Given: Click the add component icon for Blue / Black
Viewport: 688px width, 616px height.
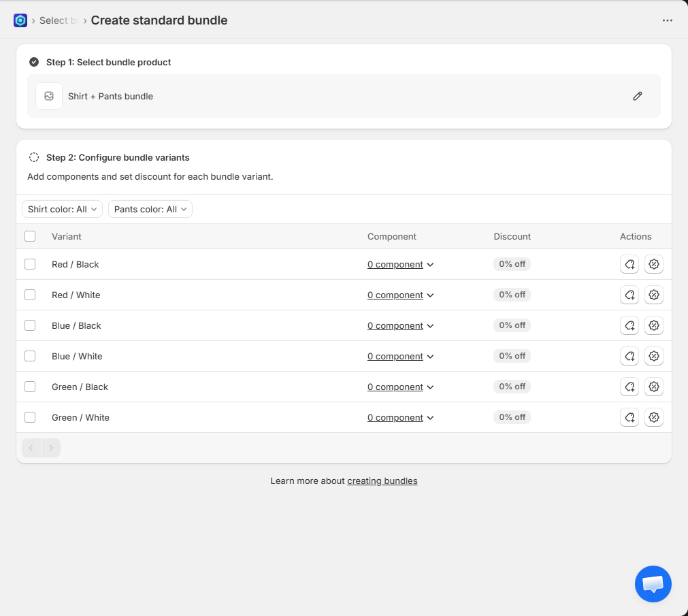Looking at the screenshot, I should (x=629, y=325).
